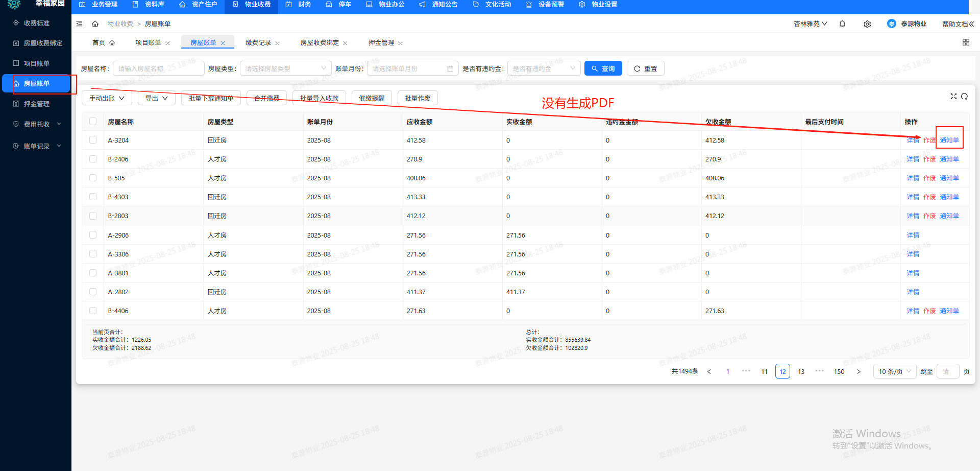Open the 手动出账 dropdown button

coord(107,99)
